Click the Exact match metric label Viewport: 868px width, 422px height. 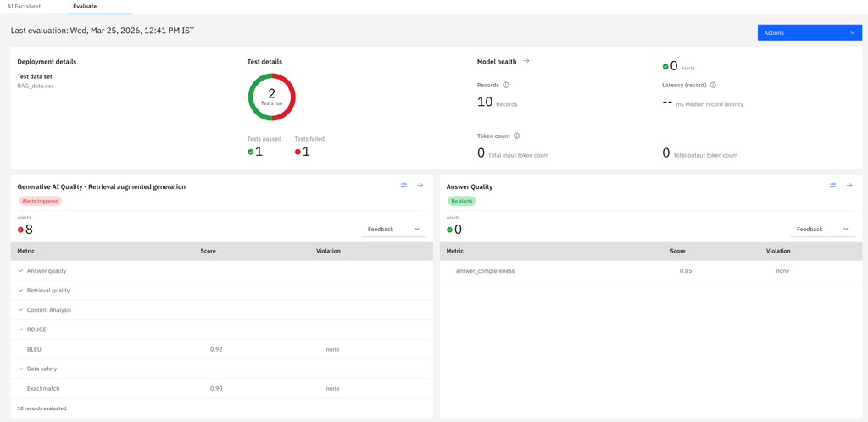pyautogui.click(x=43, y=389)
